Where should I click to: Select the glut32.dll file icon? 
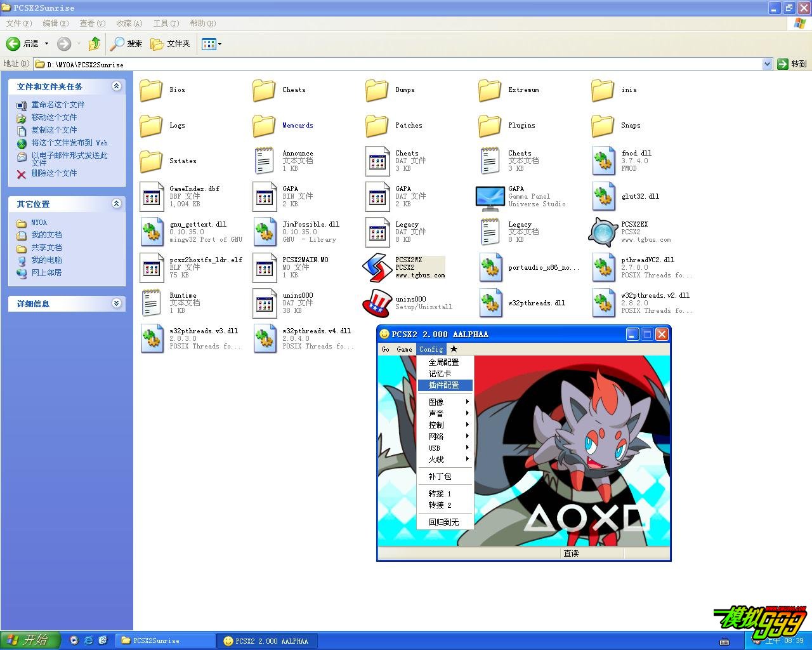[x=603, y=197]
